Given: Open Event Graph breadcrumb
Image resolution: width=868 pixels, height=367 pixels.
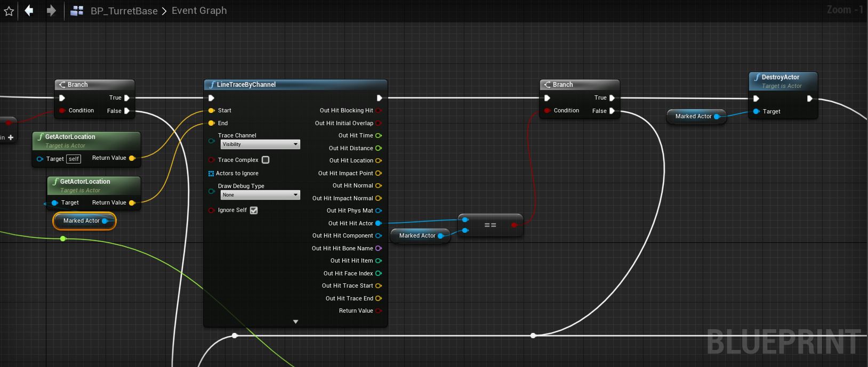Looking at the screenshot, I should coord(199,11).
